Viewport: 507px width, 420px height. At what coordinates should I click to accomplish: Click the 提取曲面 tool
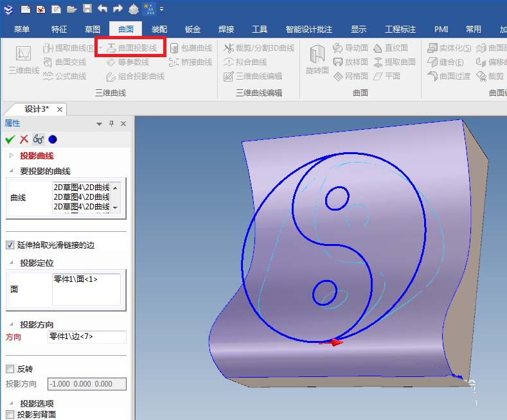(x=395, y=62)
